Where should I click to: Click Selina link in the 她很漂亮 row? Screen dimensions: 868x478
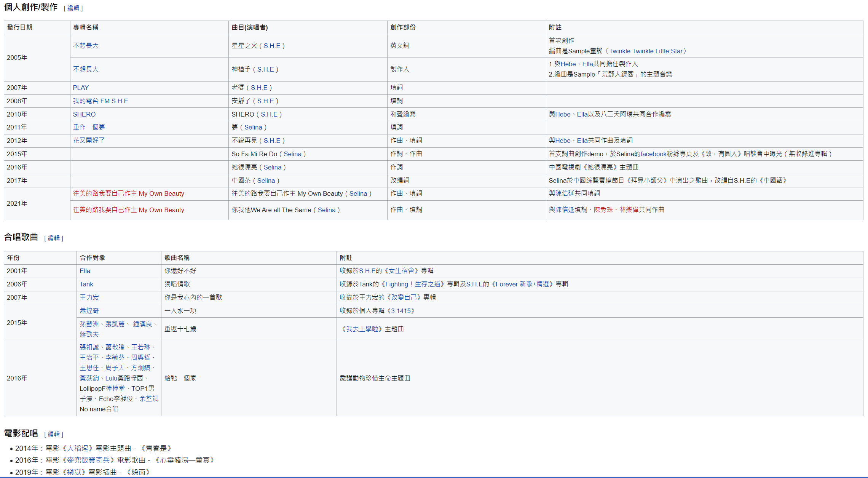coord(273,167)
